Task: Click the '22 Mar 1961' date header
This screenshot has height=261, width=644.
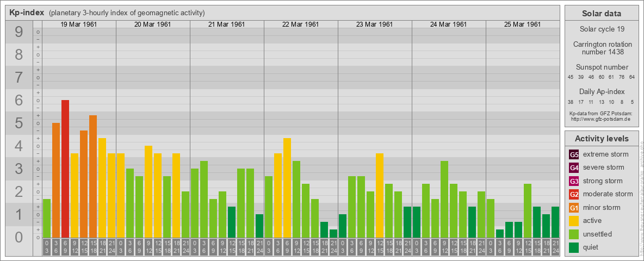Action: tap(301, 24)
